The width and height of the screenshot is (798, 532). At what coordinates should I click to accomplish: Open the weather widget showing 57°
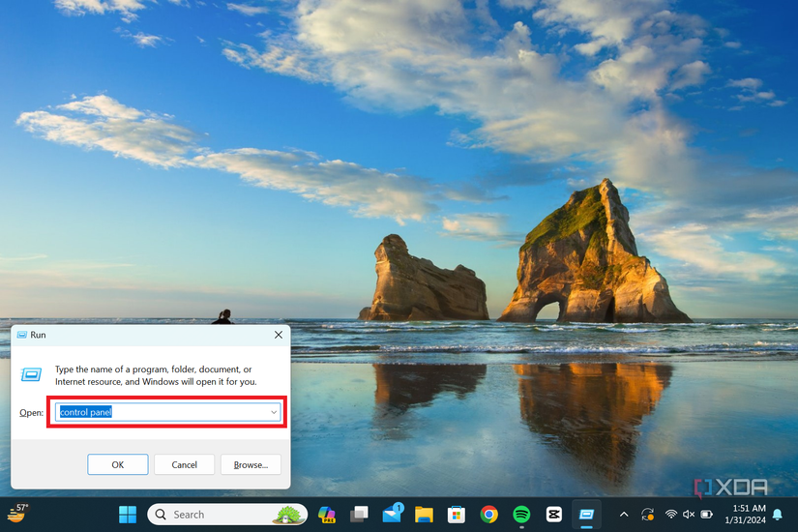click(16, 514)
